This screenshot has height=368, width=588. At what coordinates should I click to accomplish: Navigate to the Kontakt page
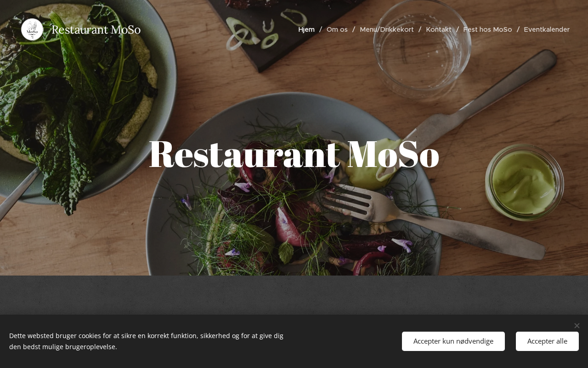point(439,29)
